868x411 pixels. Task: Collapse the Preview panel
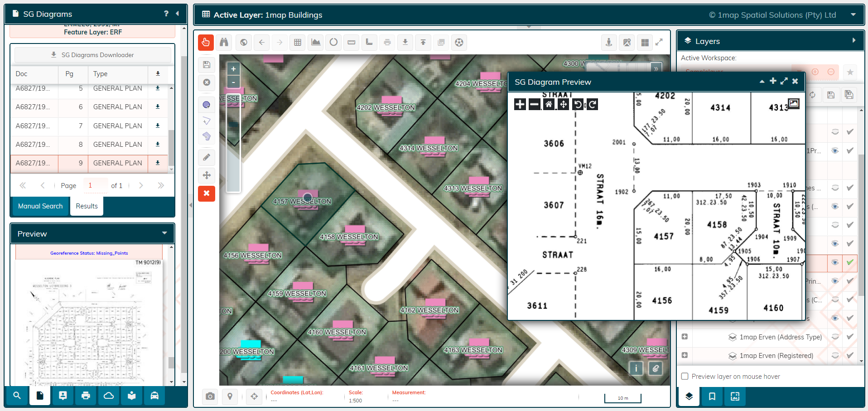[x=164, y=233]
